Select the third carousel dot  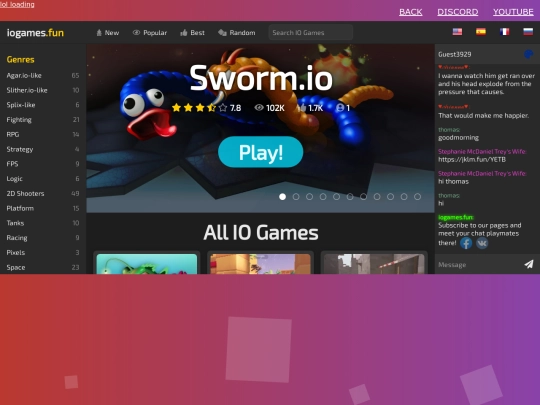pyautogui.click(x=309, y=197)
